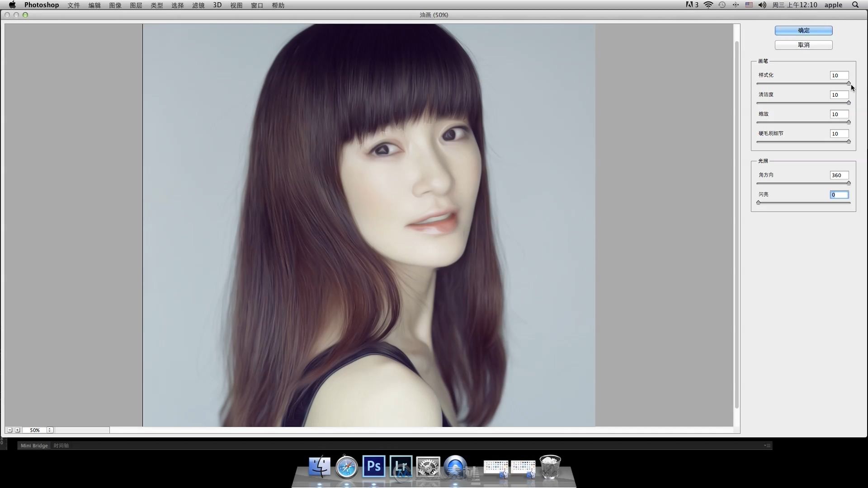Click the 清洁度 slider handle

click(849, 103)
